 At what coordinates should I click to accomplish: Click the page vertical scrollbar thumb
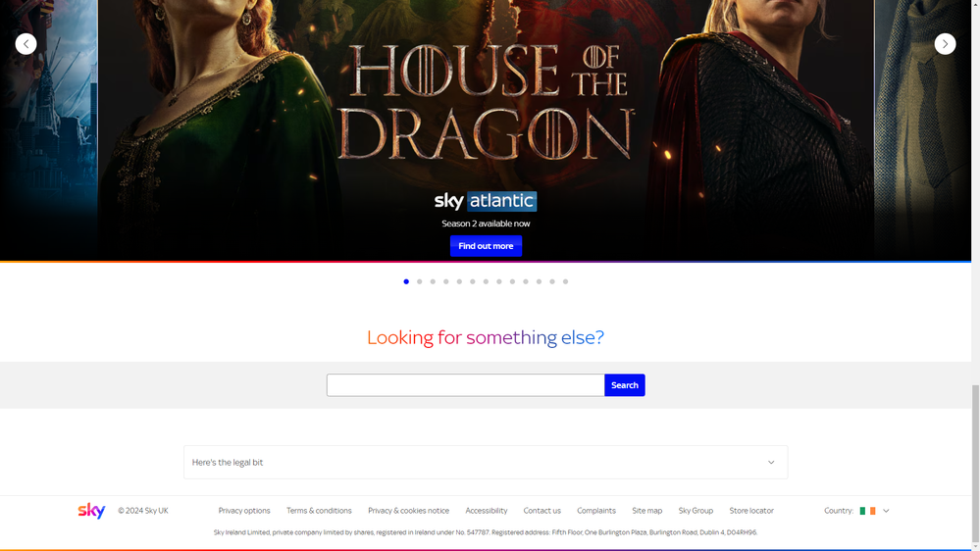coord(975,464)
